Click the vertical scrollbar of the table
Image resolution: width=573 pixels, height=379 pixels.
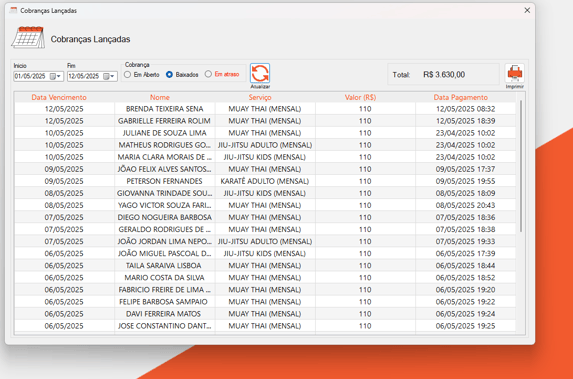[521, 166]
